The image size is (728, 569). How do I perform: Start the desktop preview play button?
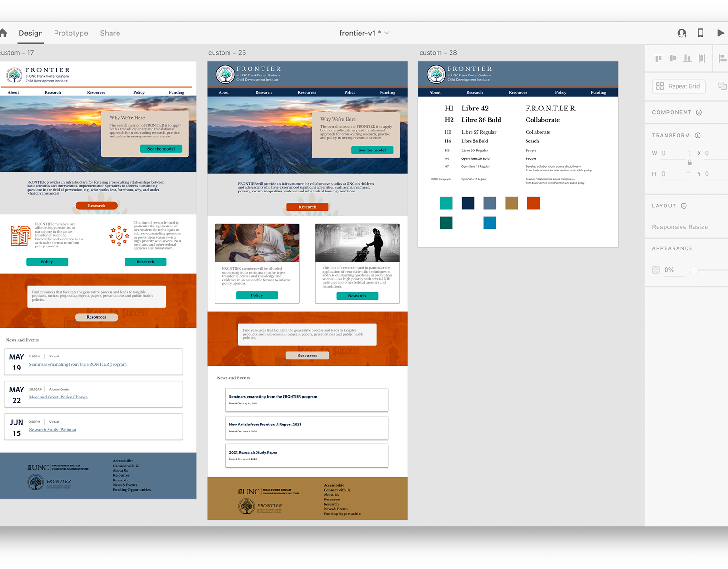coord(721,33)
